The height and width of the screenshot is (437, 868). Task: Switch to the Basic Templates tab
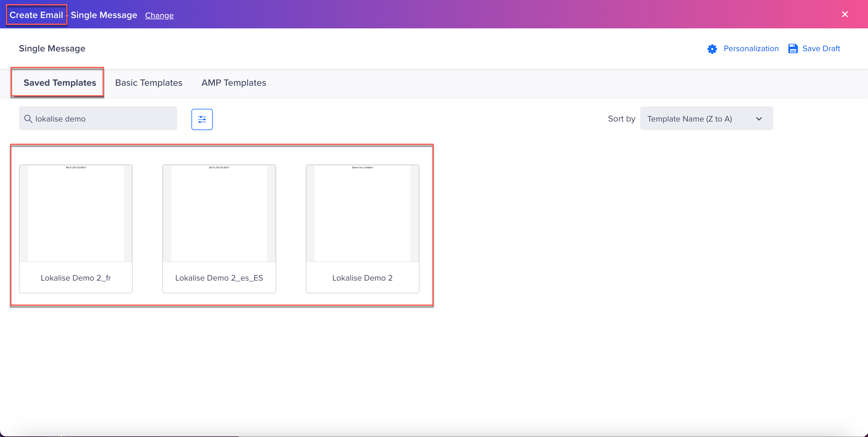(149, 82)
